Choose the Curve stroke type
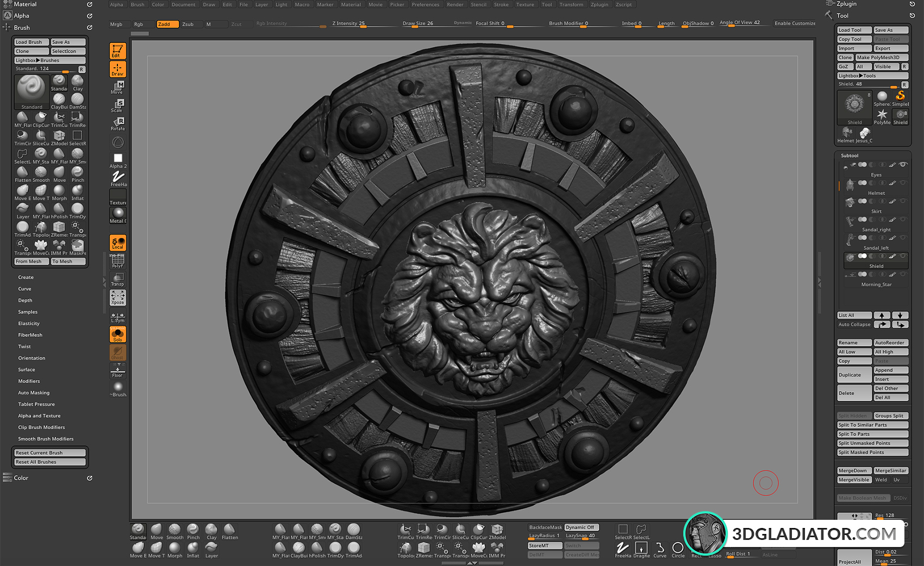Screen dimensions: 924x566 (660, 550)
